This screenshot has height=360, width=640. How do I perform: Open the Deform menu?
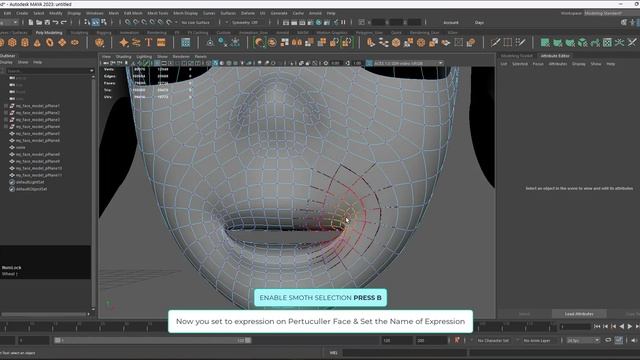(x=248, y=13)
